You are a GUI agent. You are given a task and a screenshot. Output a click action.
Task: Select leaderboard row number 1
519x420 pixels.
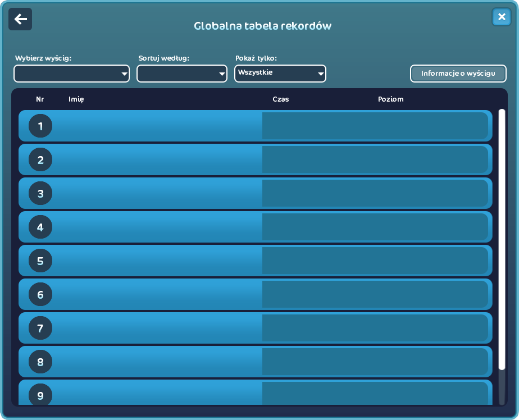pyautogui.click(x=255, y=126)
